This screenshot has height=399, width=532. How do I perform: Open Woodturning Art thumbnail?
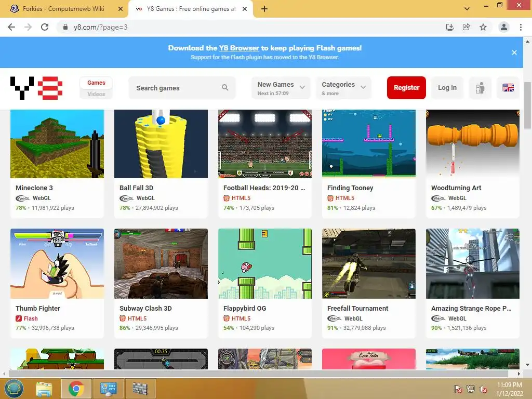[473, 143]
